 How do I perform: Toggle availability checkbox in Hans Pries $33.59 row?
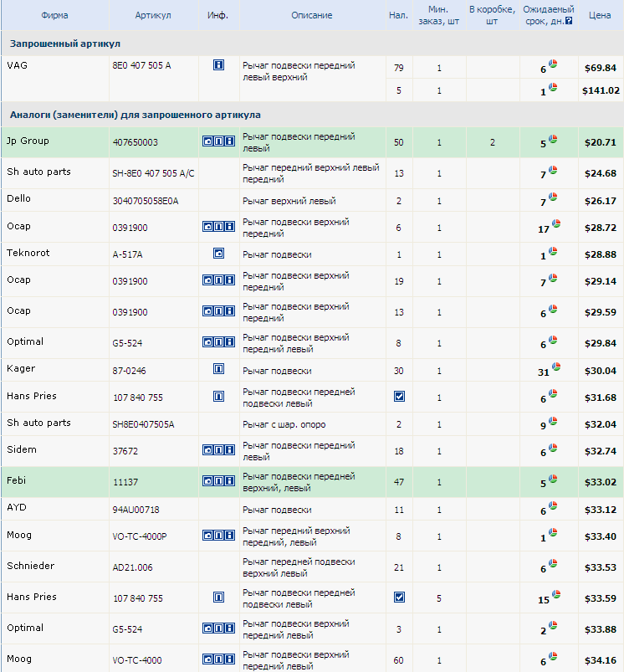(399, 597)
